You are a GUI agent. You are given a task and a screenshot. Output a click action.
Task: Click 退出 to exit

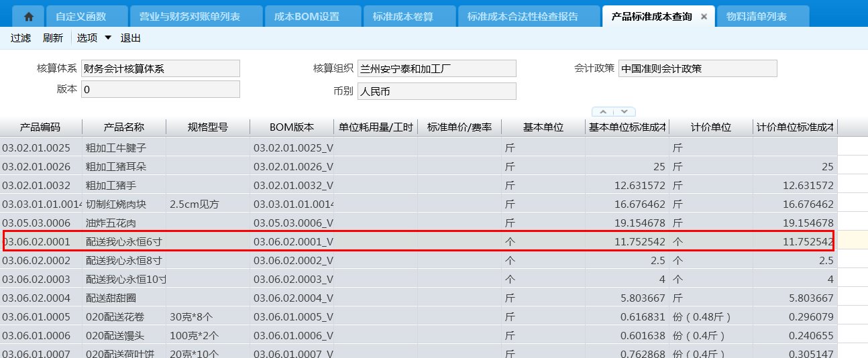[x=131, y=38]
